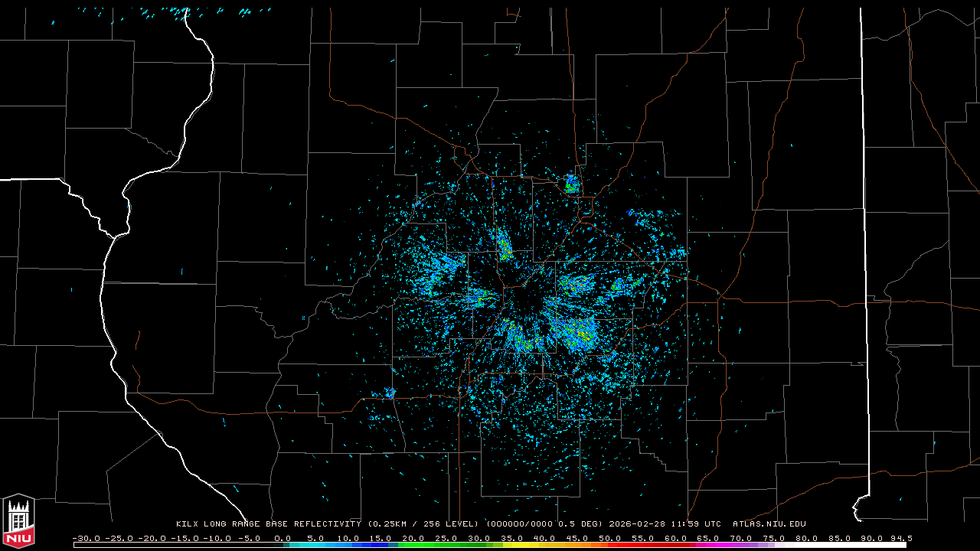
Task: Click the 65.0 scale label
Action: pyautogui.click(x=707, y=538)
